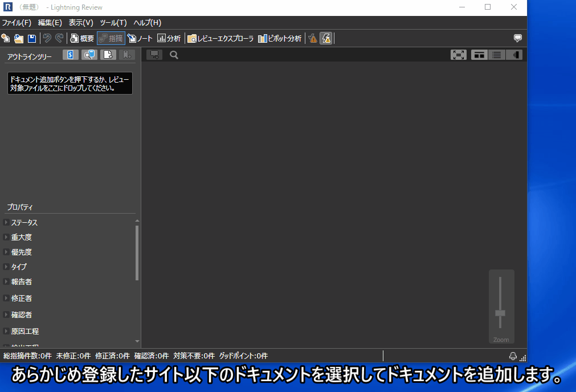The height and width of the screenshot is (392, 576).
Task: Click scroll-down arrow of properties panel
Action: 137,341
